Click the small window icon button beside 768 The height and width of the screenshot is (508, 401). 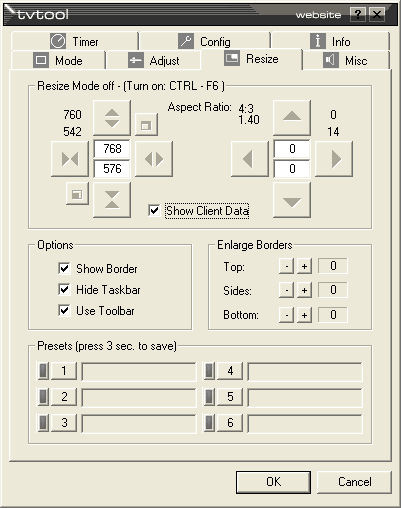pyautogui.click(x=147, y=125)
